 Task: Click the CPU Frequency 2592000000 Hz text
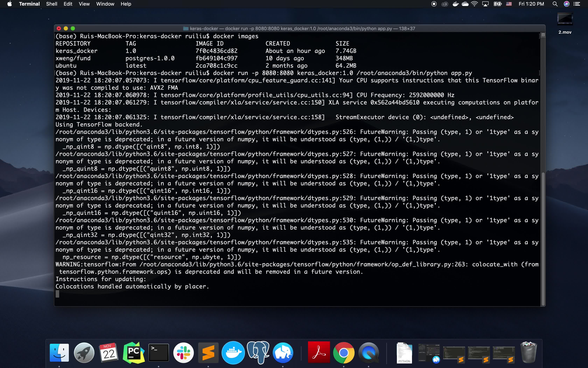click(x=405, y=95)
